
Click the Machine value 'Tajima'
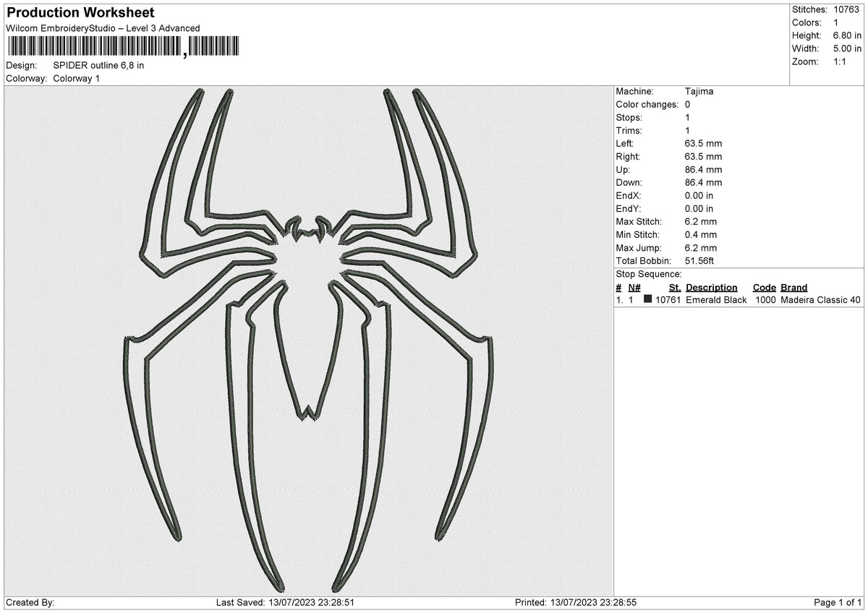[699, 91]
